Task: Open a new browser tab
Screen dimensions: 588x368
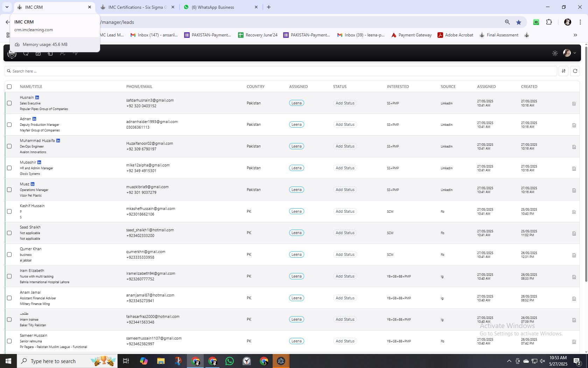Action: pyautogui.click(x=268, y=7)
